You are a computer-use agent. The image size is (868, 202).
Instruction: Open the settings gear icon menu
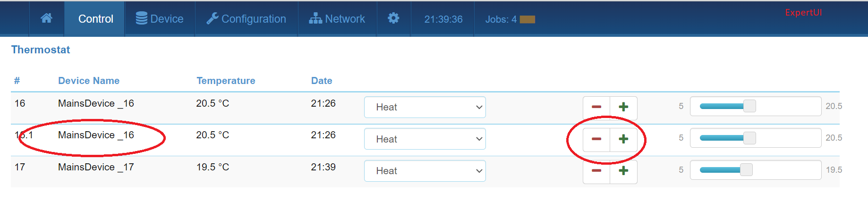pyautogui.click(x=393, y=18)
